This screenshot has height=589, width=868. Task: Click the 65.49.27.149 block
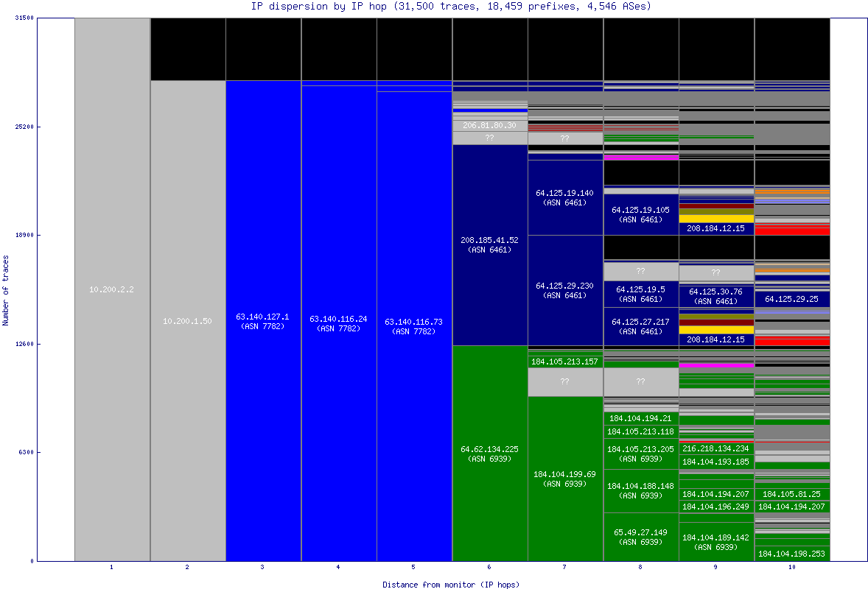tap(640, 537)
